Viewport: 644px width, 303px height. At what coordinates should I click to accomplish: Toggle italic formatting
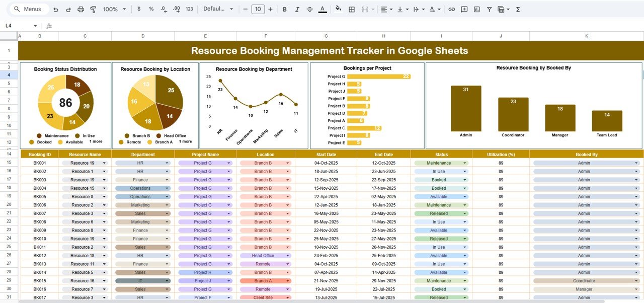[297, 9]
